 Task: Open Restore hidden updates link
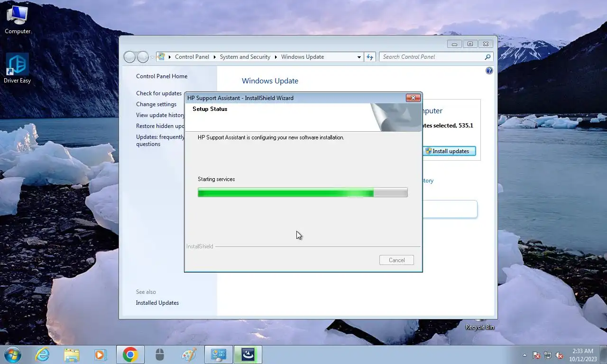(x=160, y=126)
